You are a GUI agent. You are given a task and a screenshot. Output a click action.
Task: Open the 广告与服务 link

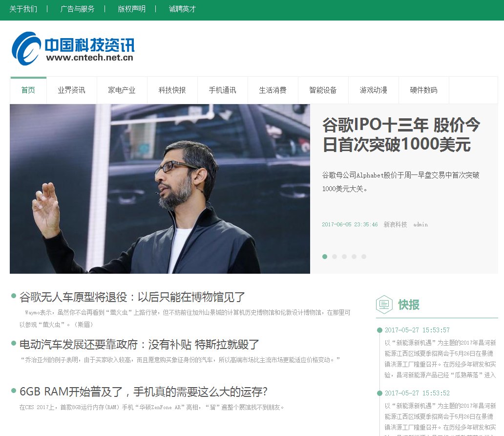click(77, 9)
